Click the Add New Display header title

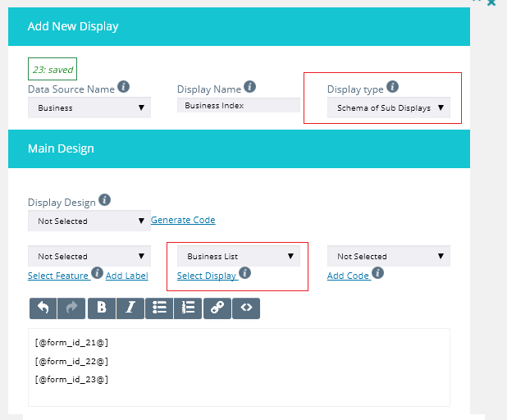point(73,26)
